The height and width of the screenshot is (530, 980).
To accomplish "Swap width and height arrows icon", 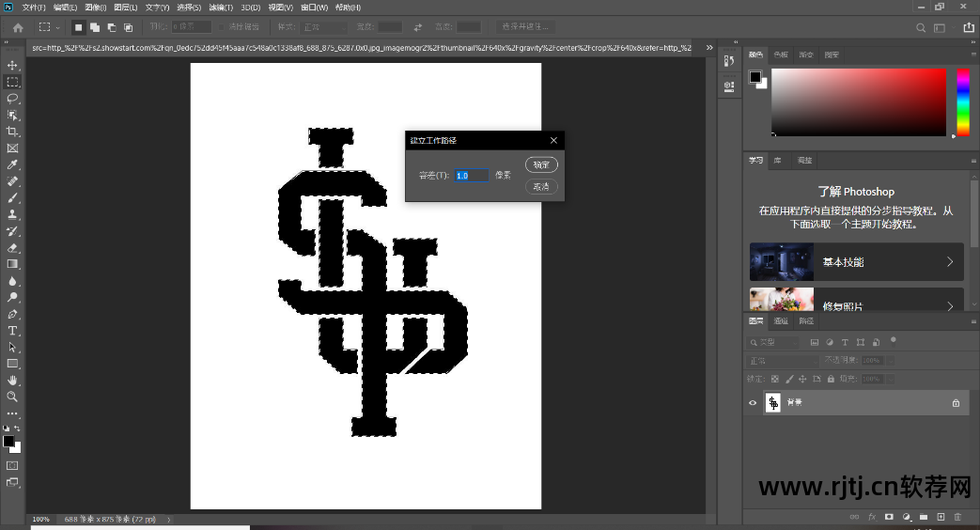I will point(418,27).
